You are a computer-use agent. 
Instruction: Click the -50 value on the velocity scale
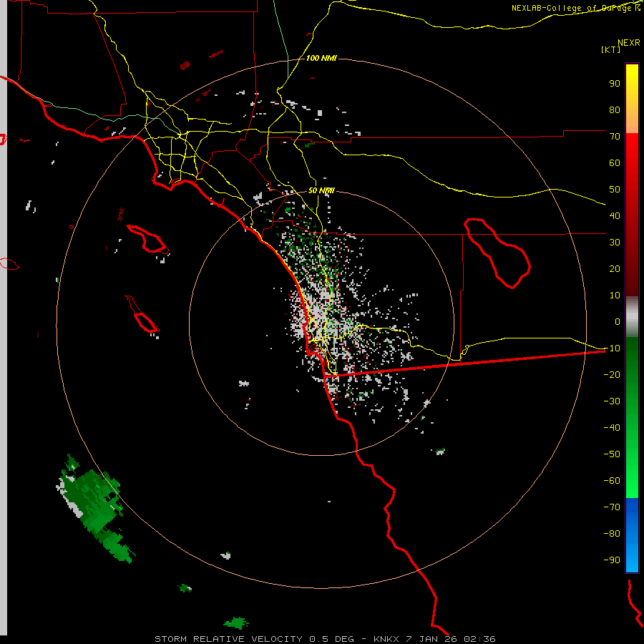pos(612,454)
